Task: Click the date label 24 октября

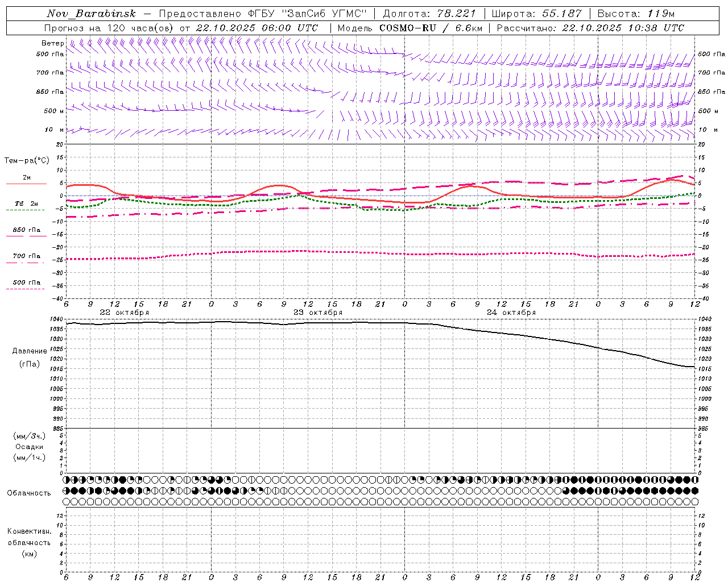Action: click(x=511, y=313)
